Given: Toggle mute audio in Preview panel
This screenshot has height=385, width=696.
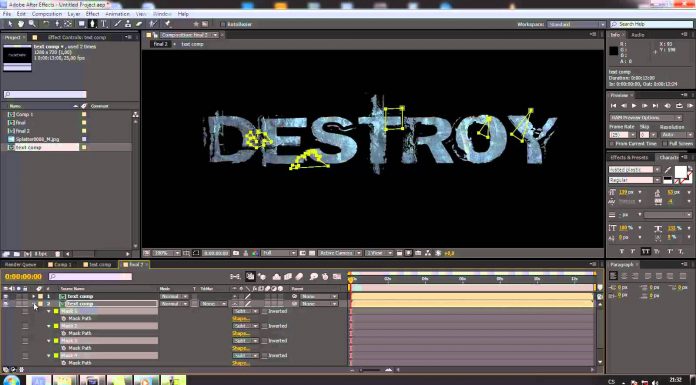Looking at the screenshot, I should click(x=668, y=106).
